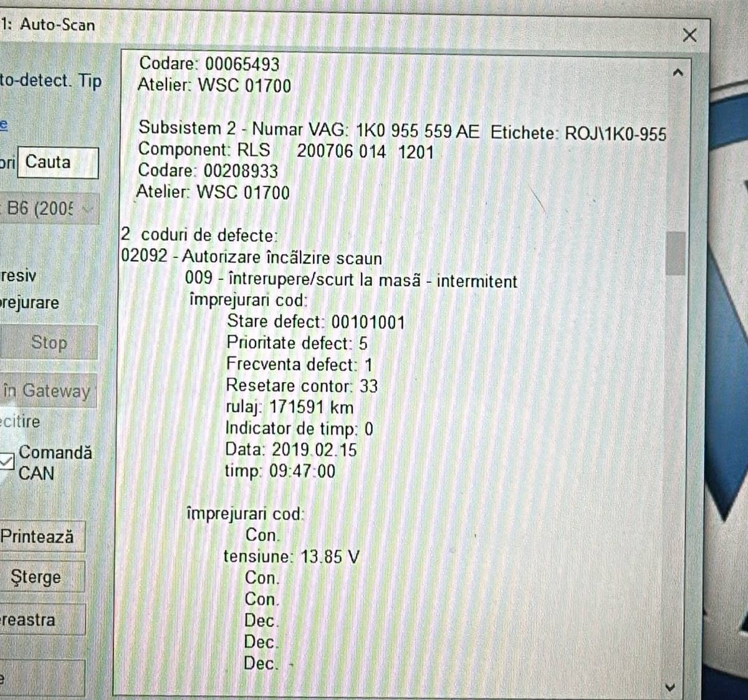Click the în Gateway button

click(47, 391)
